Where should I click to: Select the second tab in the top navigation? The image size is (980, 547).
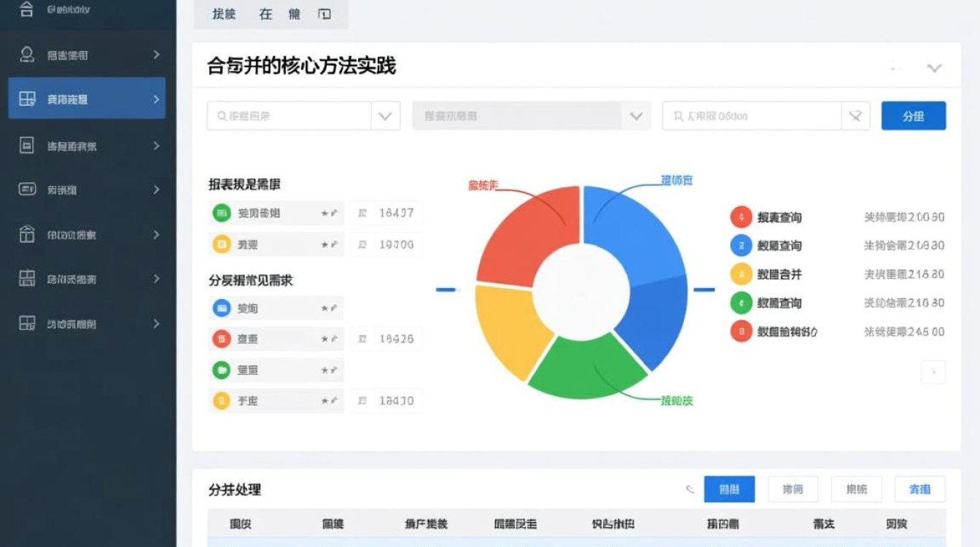pos(268,13)
